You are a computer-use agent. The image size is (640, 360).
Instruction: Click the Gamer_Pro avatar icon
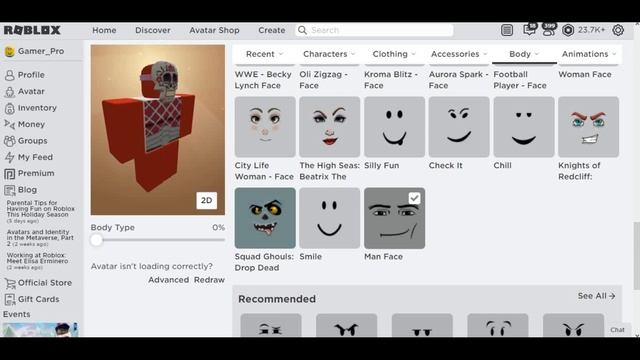pos(9,51)
